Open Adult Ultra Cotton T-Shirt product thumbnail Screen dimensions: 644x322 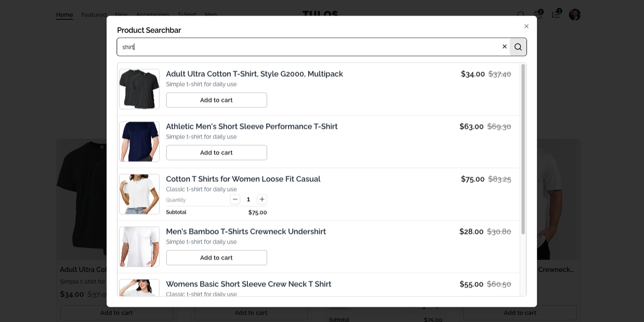(x=139, y=89)
